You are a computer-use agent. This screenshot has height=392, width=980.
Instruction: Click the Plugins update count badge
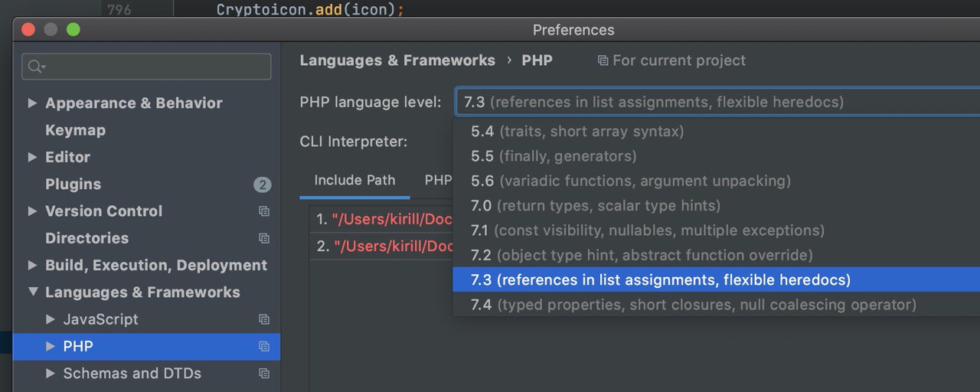click(x=263, y=185)
